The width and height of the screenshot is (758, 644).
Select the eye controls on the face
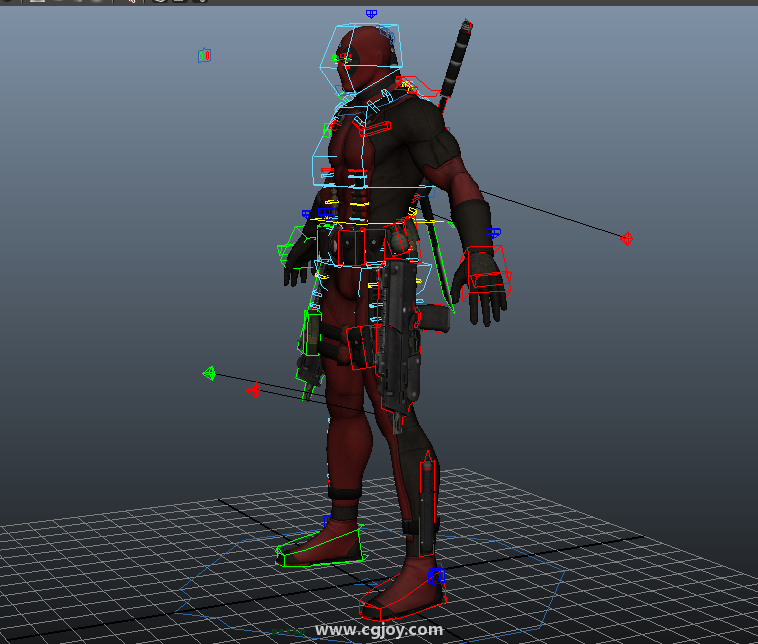341,59
